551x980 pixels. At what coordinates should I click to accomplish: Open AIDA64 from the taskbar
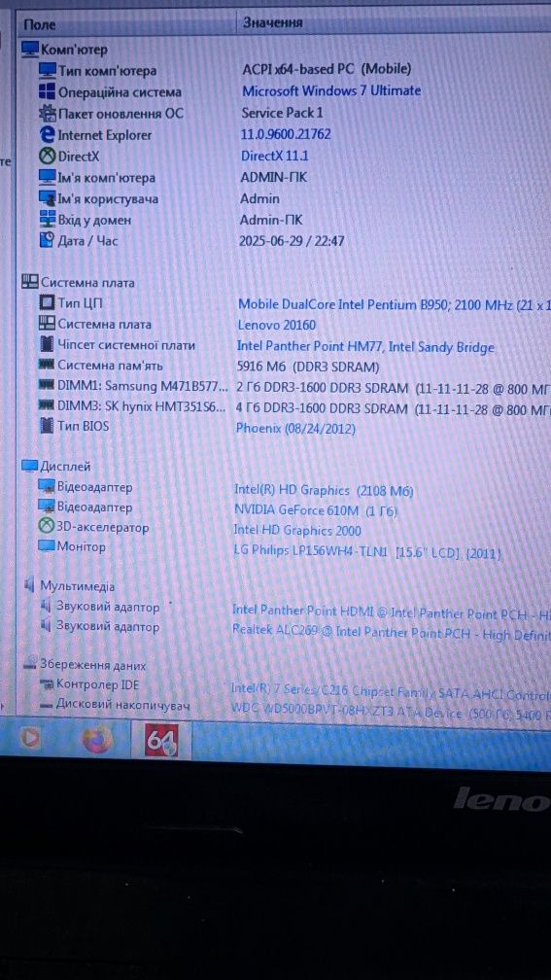coord(161,740)
